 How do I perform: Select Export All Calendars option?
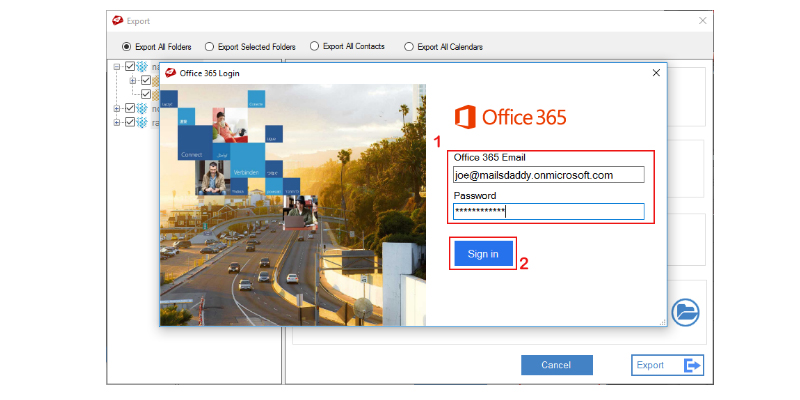(409, 46)
